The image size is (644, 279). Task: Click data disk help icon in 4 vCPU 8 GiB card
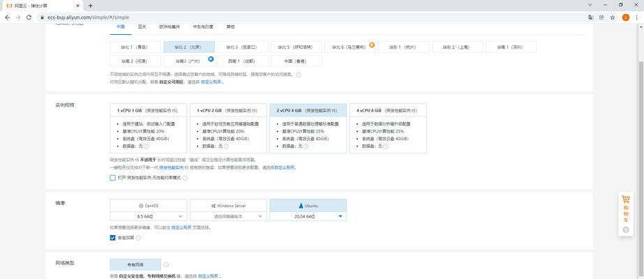coord(385,146)
